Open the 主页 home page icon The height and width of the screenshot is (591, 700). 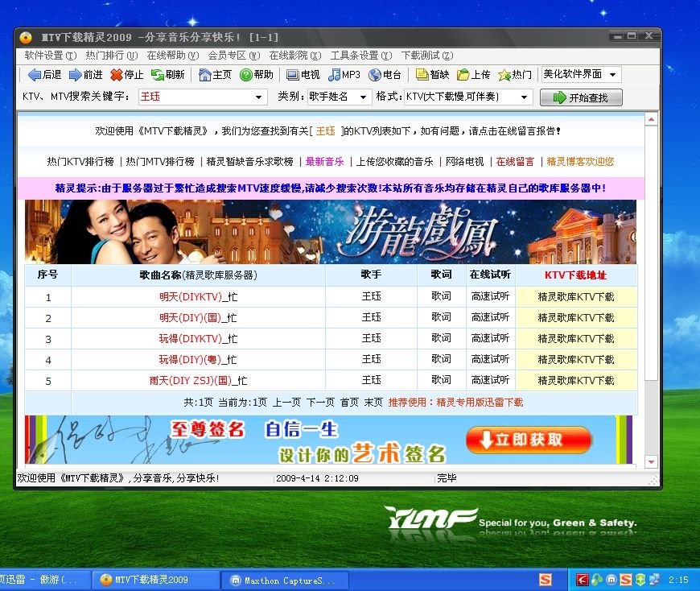[208, 74]
